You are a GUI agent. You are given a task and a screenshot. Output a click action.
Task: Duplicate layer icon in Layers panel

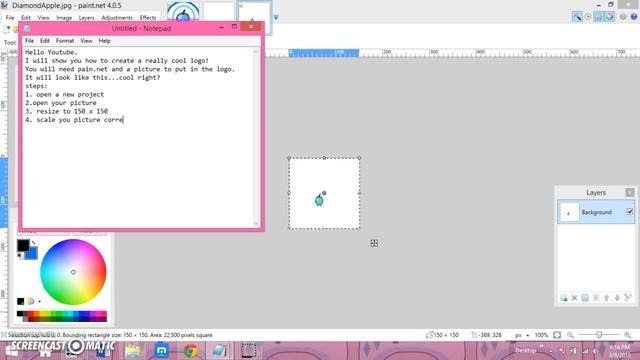pyautogui.click(x=585, y=298)
